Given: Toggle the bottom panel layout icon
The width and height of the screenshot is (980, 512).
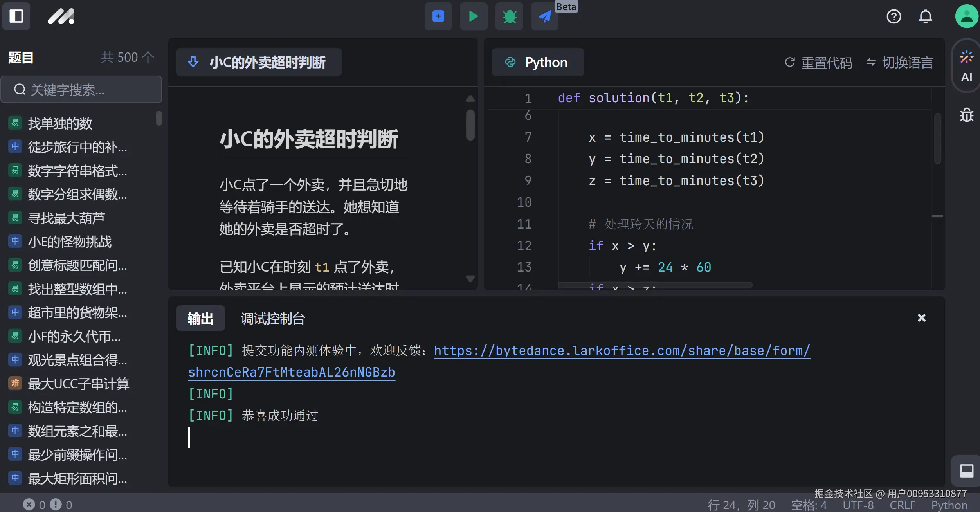Looking at the screenshot, I should pos(966,471).
